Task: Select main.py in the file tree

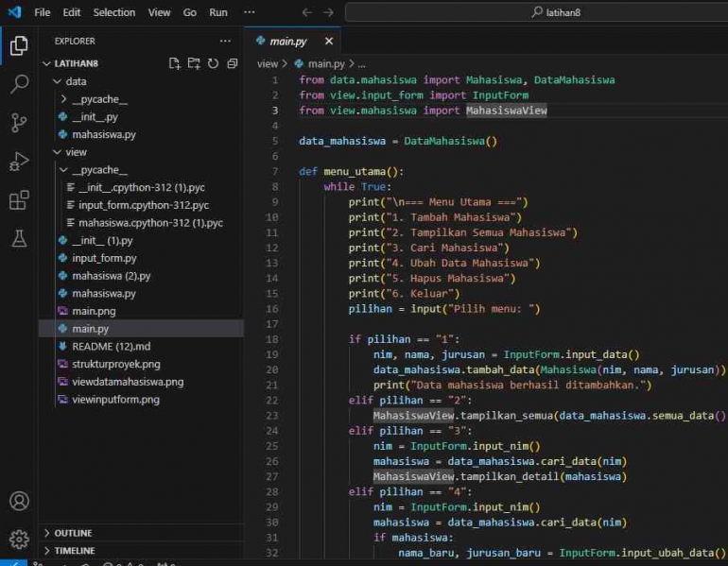Action: tap(141, 329)
